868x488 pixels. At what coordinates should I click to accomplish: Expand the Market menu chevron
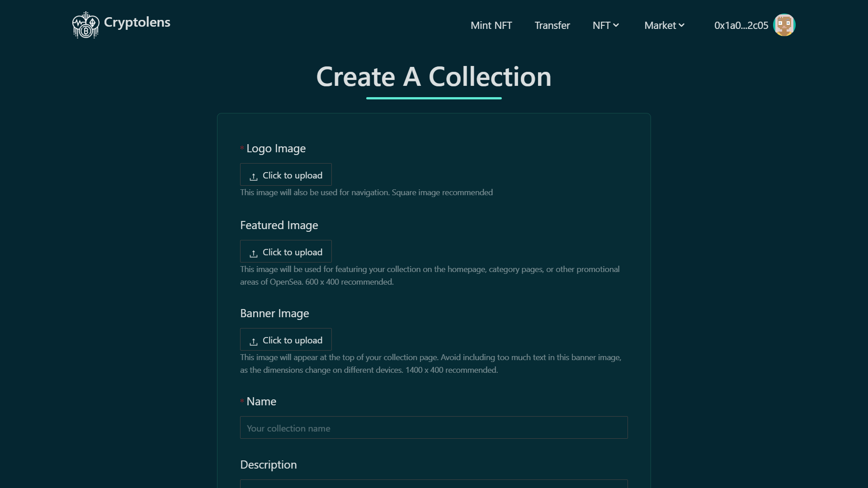point(681,26)
